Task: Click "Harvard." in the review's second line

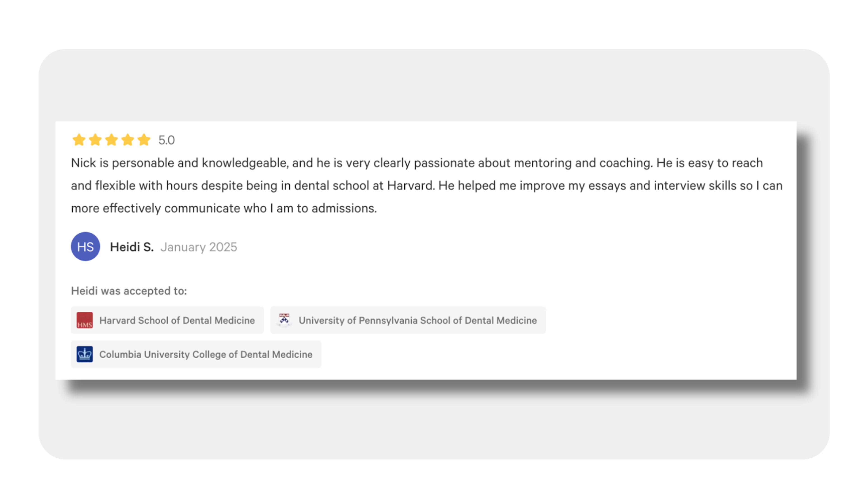Action: pyautogui.click(x=411, y=185)
